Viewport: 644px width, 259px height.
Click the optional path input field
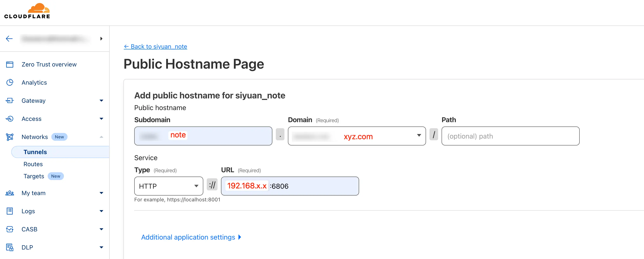click(510, 136)
